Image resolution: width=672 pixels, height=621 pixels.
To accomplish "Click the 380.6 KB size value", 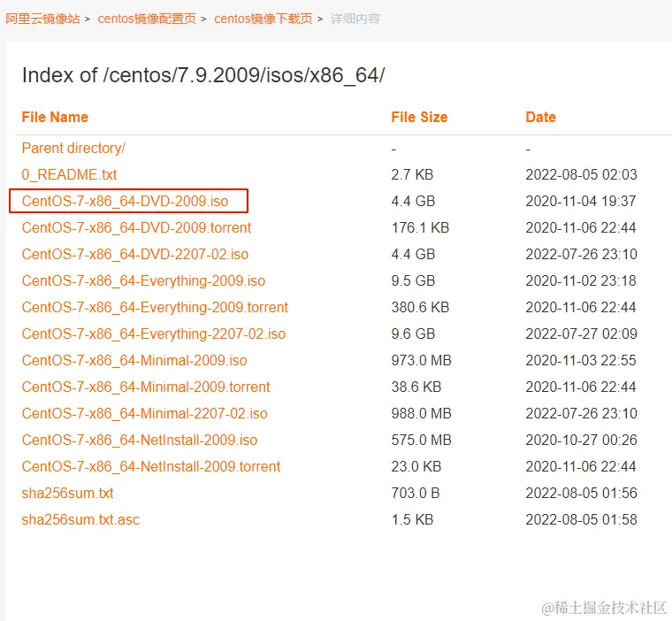I will [x=420, y=308].
